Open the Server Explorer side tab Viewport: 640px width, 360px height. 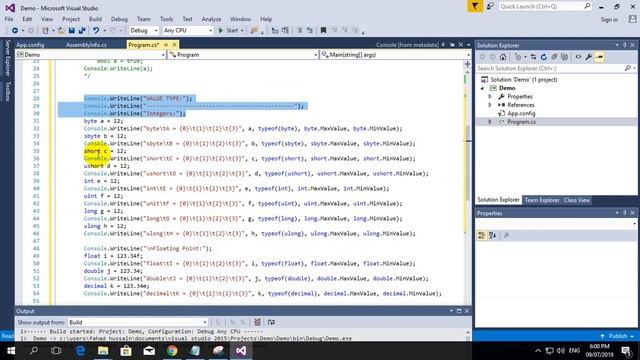coord(7,58)
